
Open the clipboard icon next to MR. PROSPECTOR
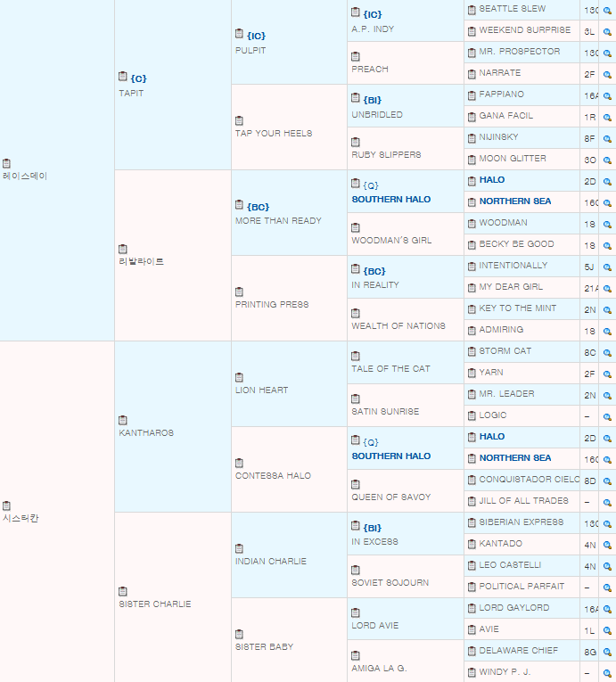coord(472,53)
